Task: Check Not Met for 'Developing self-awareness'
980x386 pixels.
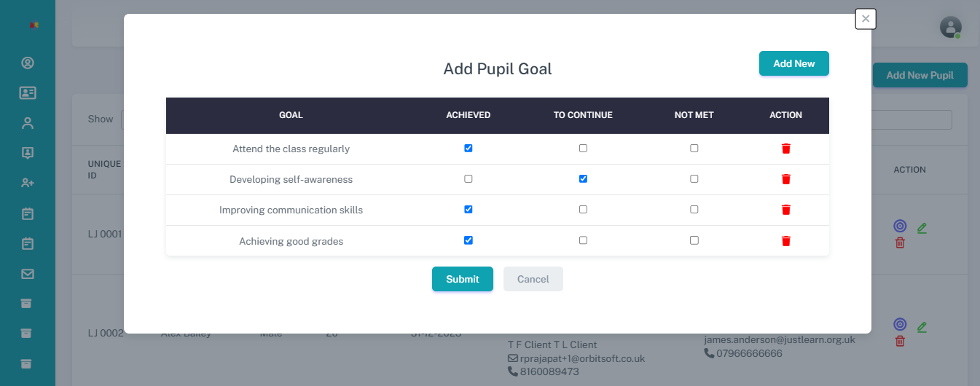Action: click(694, 178)
